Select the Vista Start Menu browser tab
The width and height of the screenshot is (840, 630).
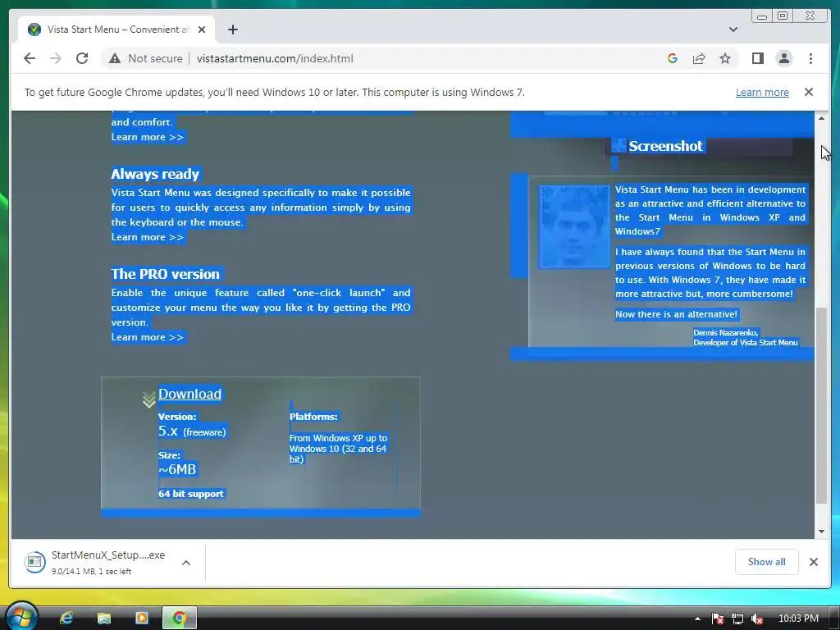pyautogui.click(x=116, y=30)
